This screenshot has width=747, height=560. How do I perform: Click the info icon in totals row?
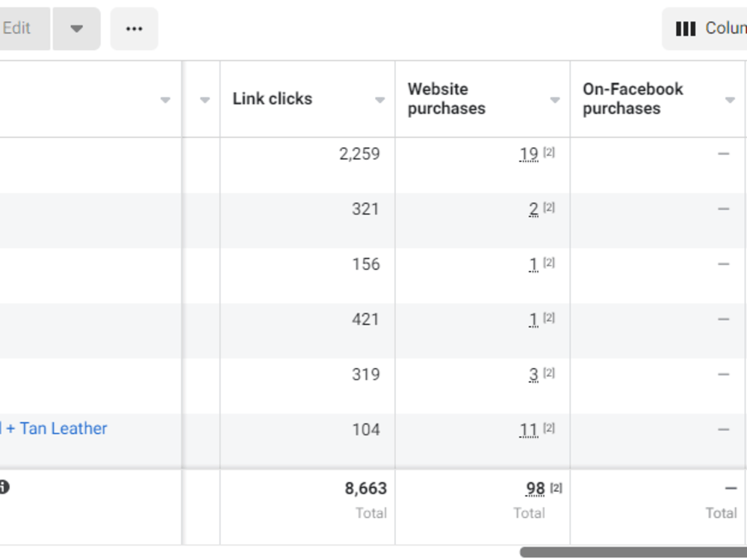pyautogui.click(x=4, y=487)
